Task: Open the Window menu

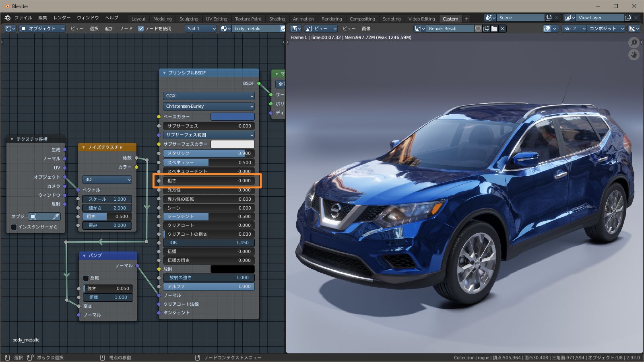Action: tap(88, 18)
